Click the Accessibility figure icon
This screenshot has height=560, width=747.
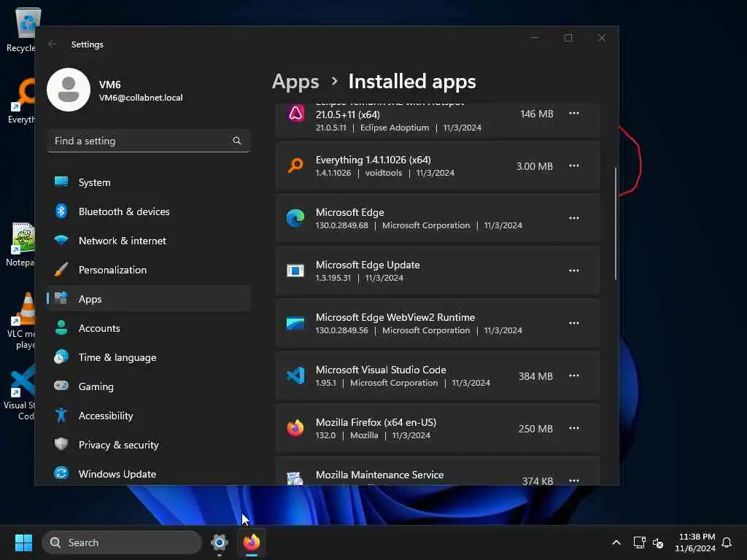(61, 415)
